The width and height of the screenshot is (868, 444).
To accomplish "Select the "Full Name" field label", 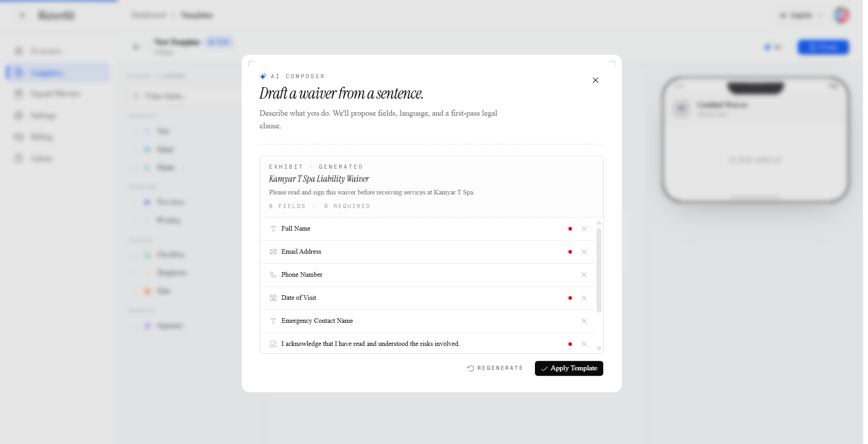I will 296,229.
